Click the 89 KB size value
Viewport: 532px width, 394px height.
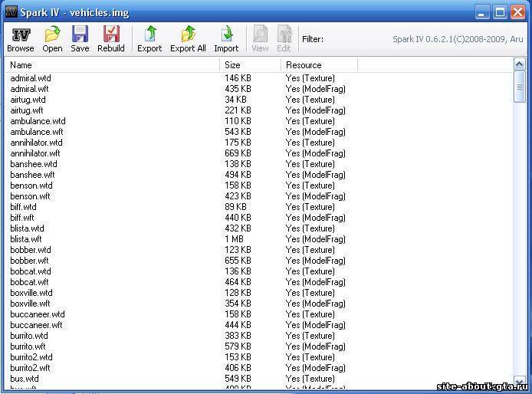235,207
